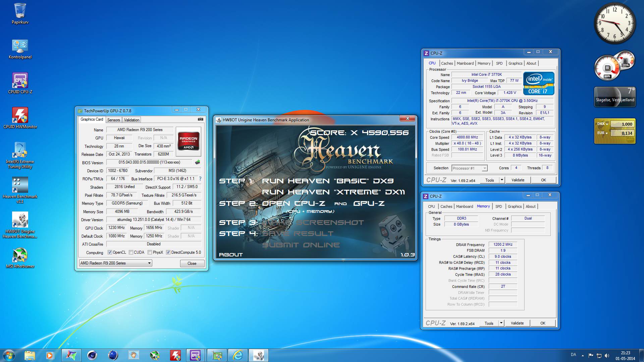Open the Windows Start menu orb
The width and height of the screenshot is (644, 362).
(9, 355)
